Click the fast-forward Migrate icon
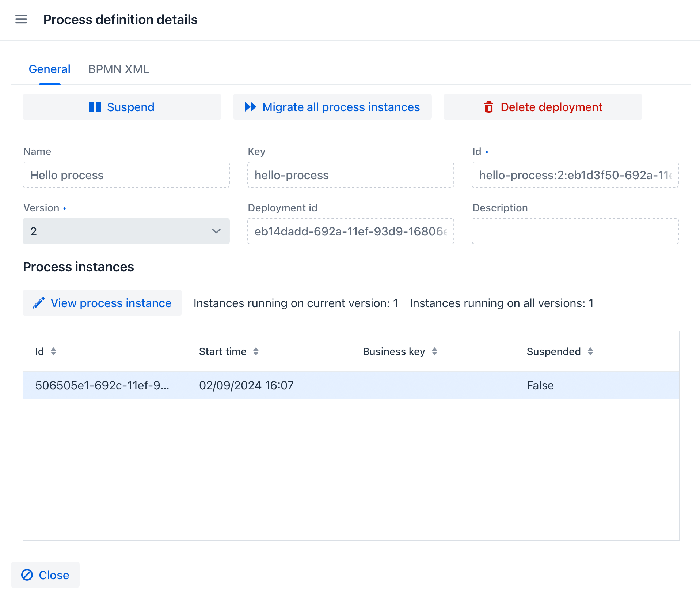This screenshot has width=700, height=596. tap(250, 107)
